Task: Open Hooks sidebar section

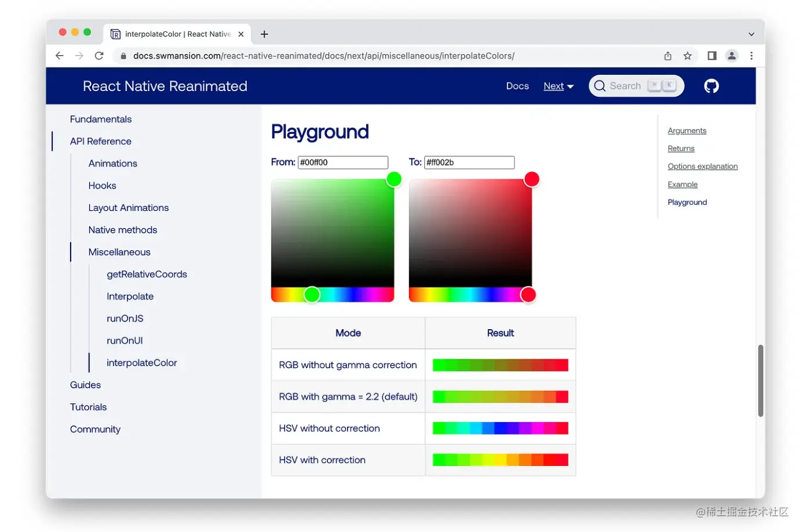Action: coord(103,185)
